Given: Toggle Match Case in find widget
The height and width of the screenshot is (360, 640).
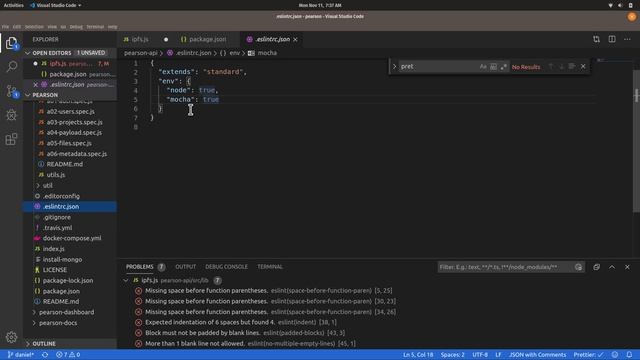Looking at the screenshot, I should pyautogui.click(x=483, y=67).
